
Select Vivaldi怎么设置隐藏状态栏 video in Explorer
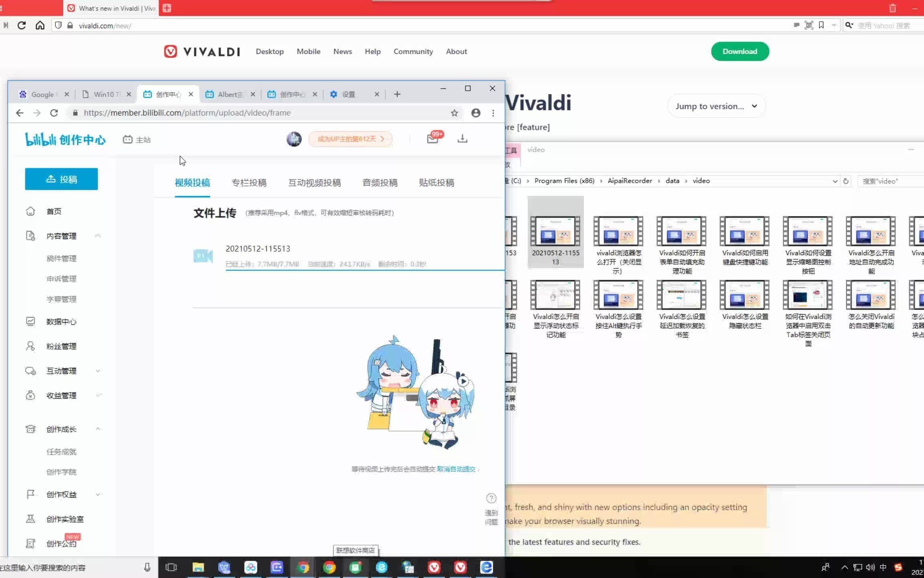(x=745, y=305)
